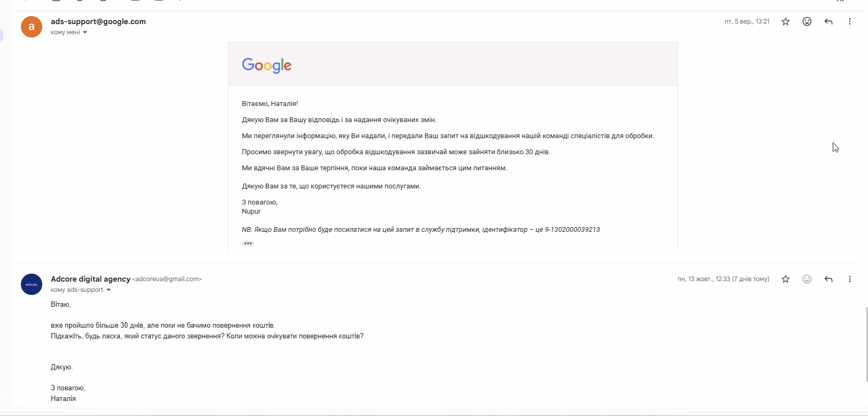Add emoji reaction to Adcore message

(807, 279)
